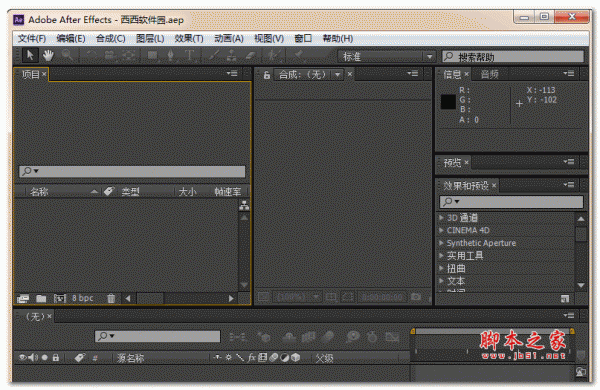Screen dimensions: 600x390
Task: Select the Selection arrow tool
Action: coord(30,55)
